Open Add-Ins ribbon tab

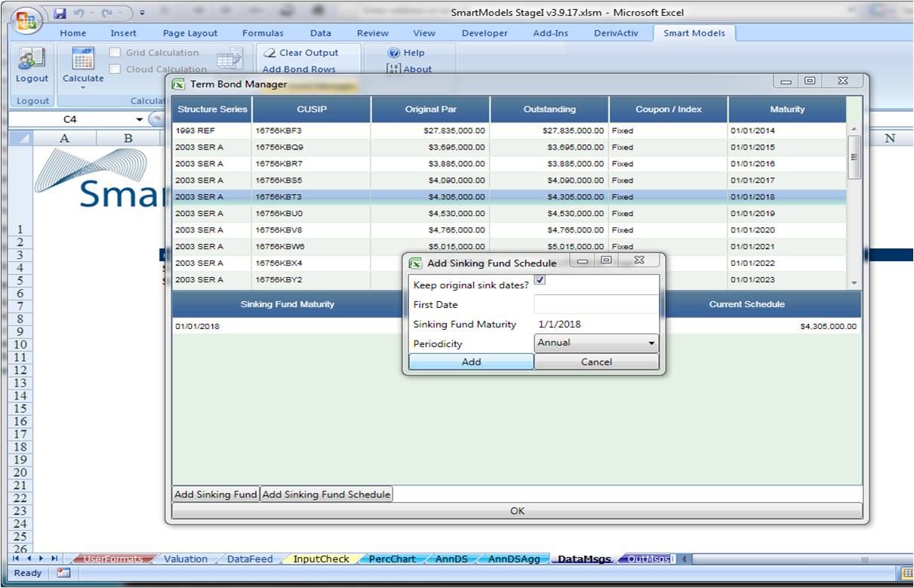(x=551, y=33)
